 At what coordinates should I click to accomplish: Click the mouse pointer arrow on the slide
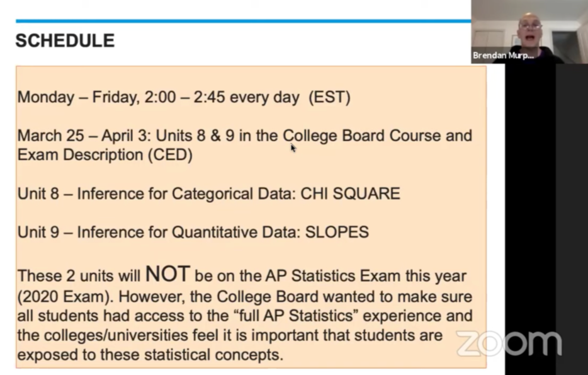[293, 148]
